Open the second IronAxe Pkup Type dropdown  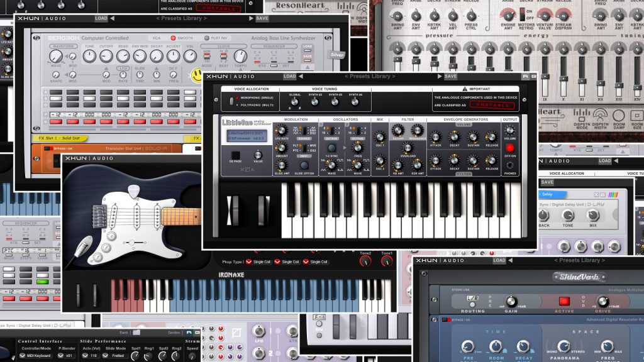(286, 262)
